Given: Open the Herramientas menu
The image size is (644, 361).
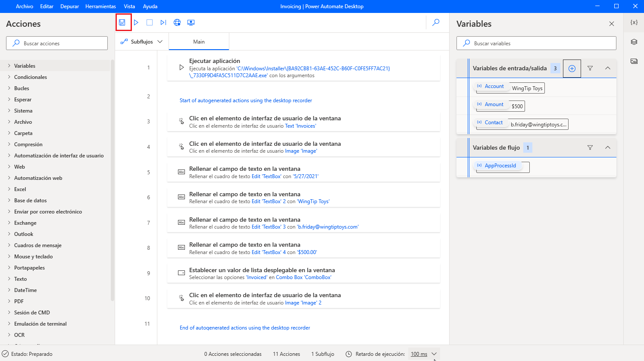Looking at the screenshot, I should 100,6.
